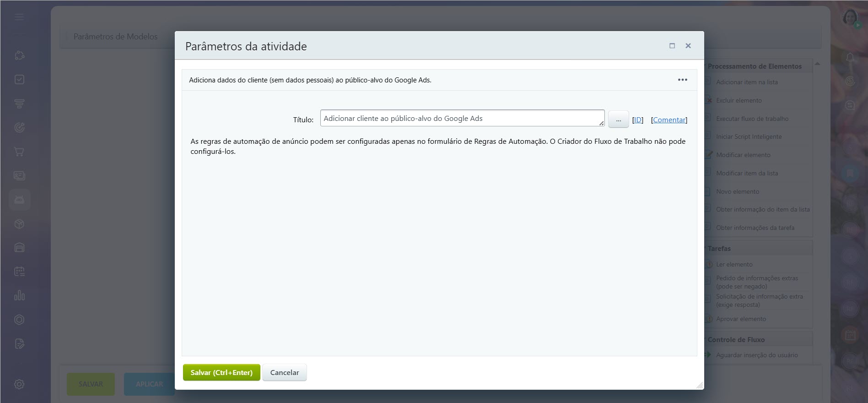868x403 pixels.
Task: Open the calendar icon in sidebar
Action: pos(19,272)
